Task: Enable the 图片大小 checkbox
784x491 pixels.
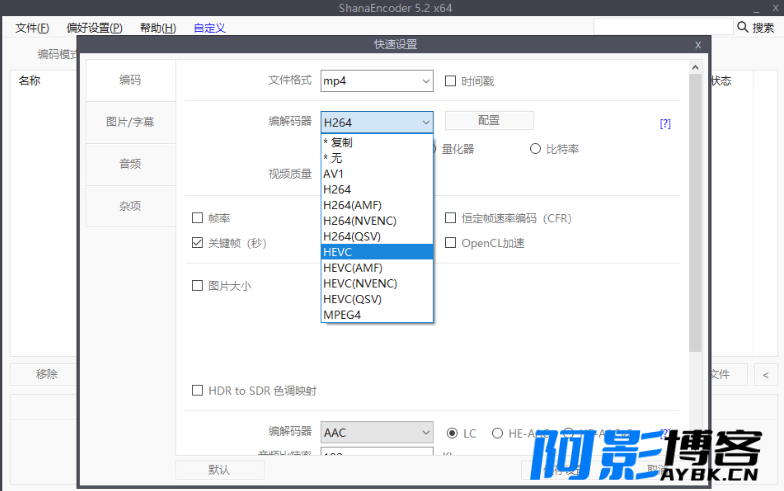Action: click(x=198, y=286)
